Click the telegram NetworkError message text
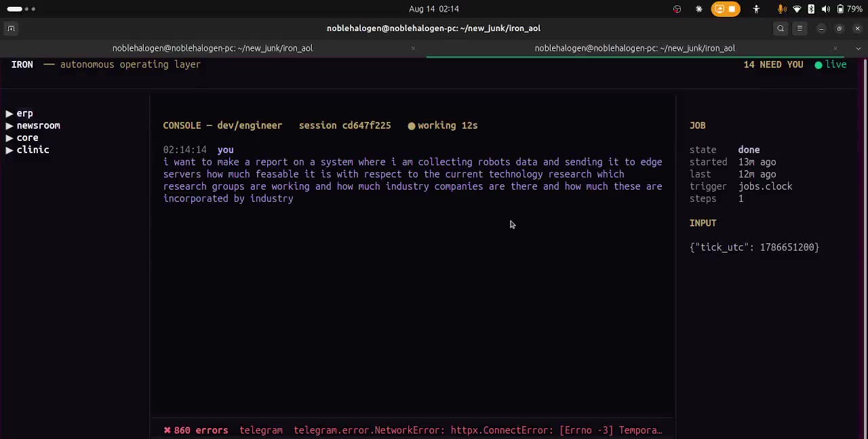The height and width of the screenshot is (439, 868). (478, 430)
